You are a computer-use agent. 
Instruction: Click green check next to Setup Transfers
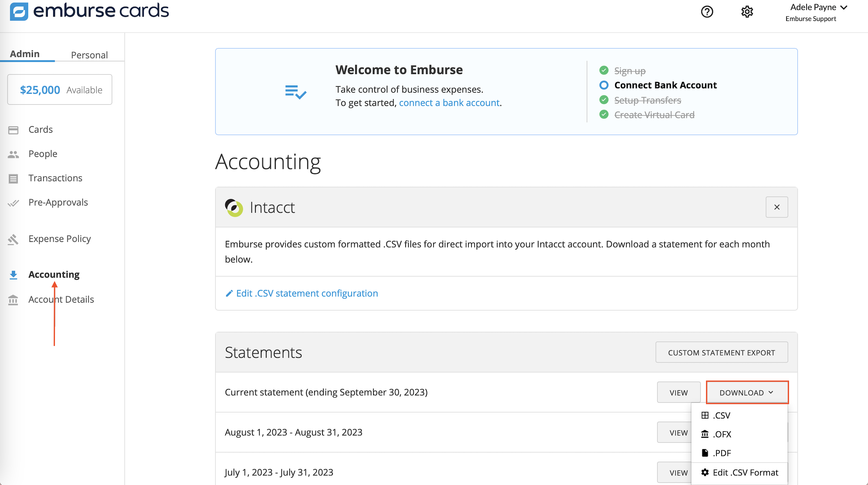point(604,100)
